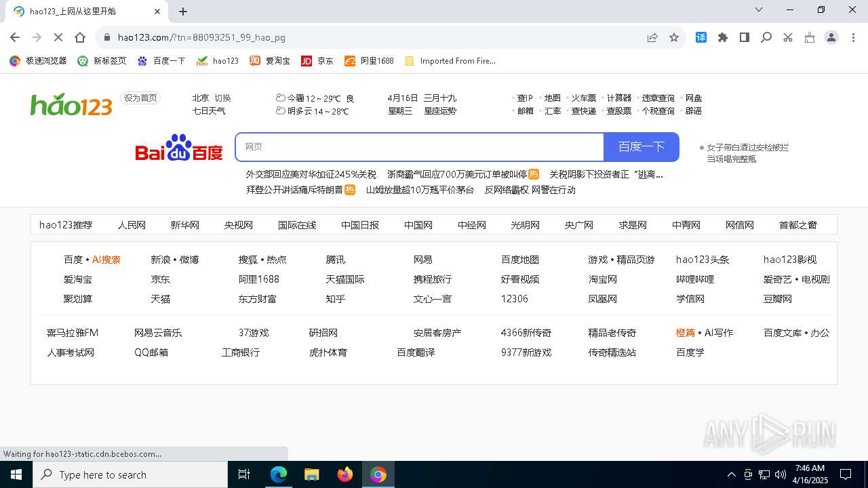The image size is (868, 488).
Task: Switch city via 切换 link
Action: tap(222, 98)
